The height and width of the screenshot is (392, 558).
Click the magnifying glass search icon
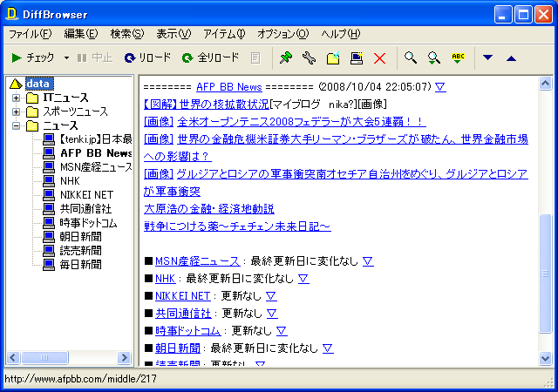(x=410, y=57)
